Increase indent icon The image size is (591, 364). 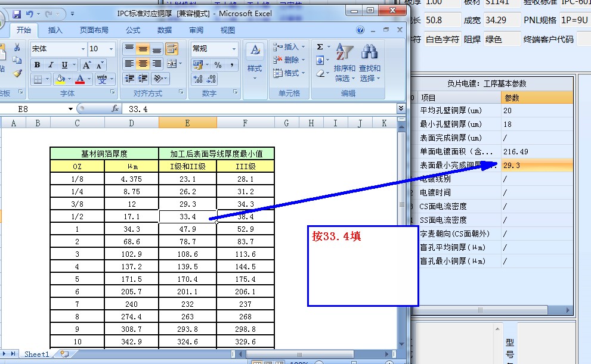click(x=143, y=78)
